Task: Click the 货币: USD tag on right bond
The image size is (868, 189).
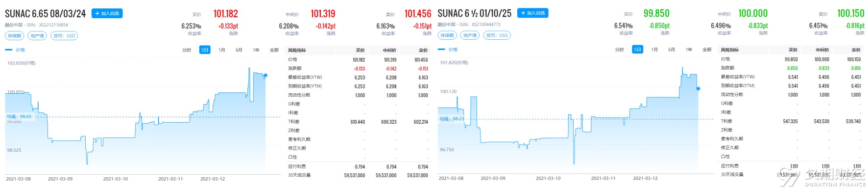Action: 497,35
